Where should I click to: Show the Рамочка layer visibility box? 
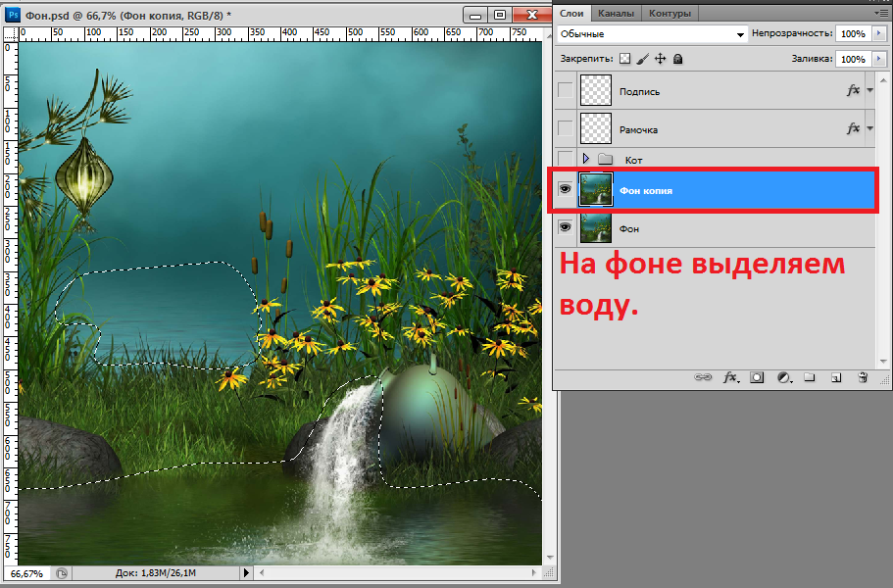click(x=565, y=128)
